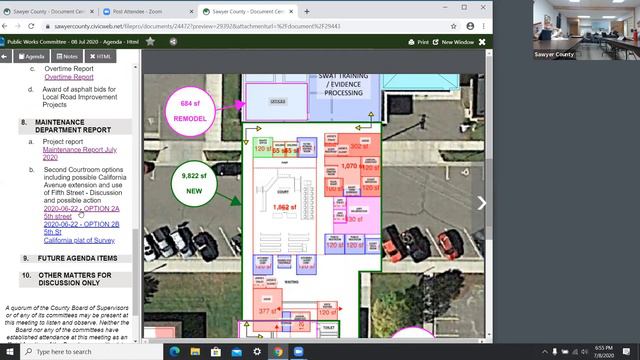
Task: Open Microsoft Edge from taskbar
Action: point(175,352)
